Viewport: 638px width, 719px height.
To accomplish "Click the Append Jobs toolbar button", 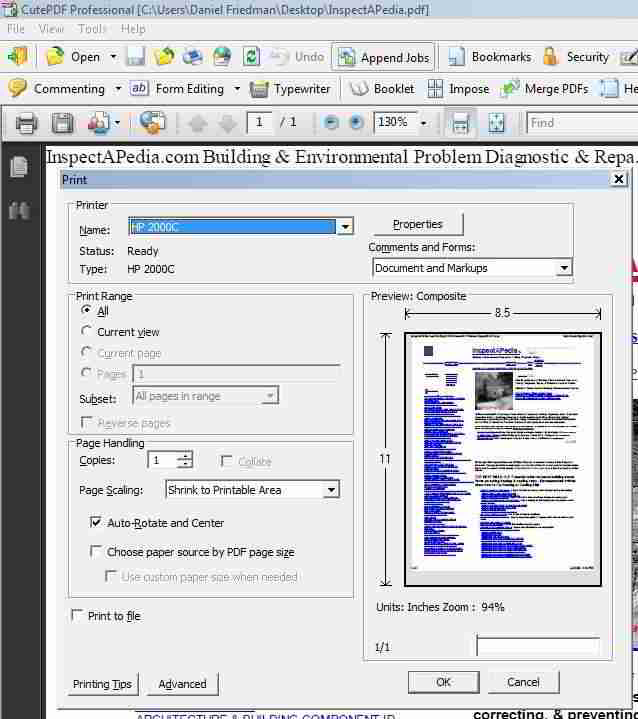I will [383, 57].
